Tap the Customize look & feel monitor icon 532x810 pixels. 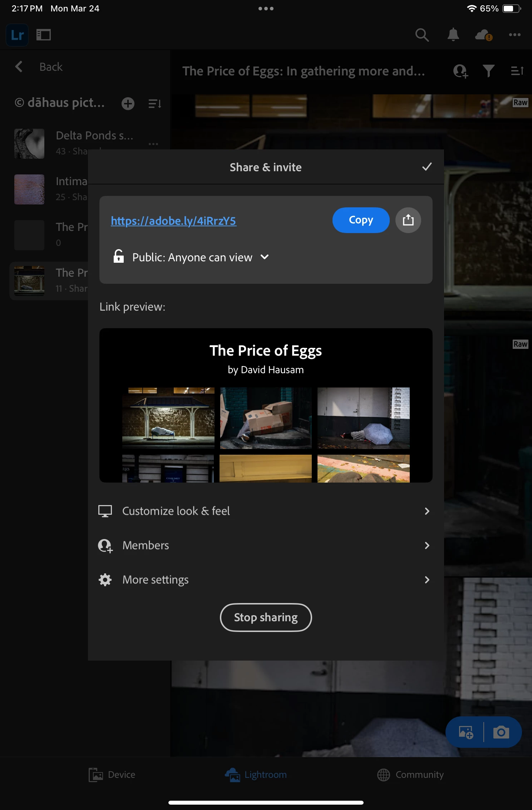pos(105,511)
